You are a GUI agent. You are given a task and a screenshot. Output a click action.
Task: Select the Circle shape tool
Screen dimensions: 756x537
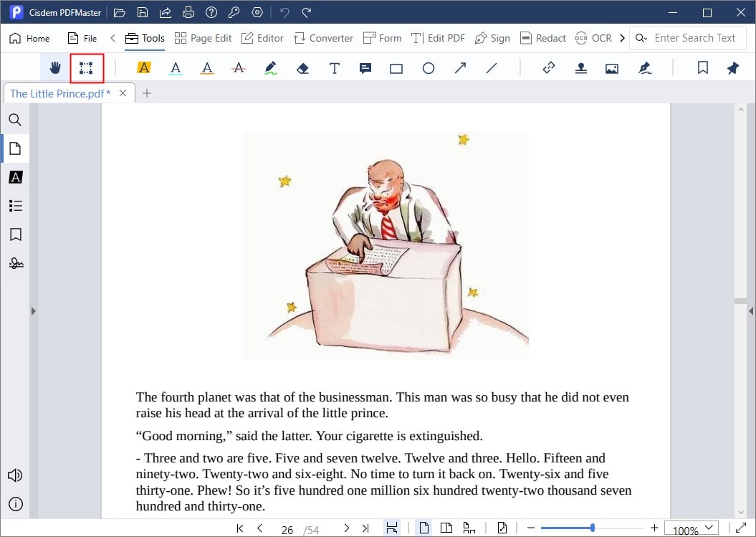428,68
